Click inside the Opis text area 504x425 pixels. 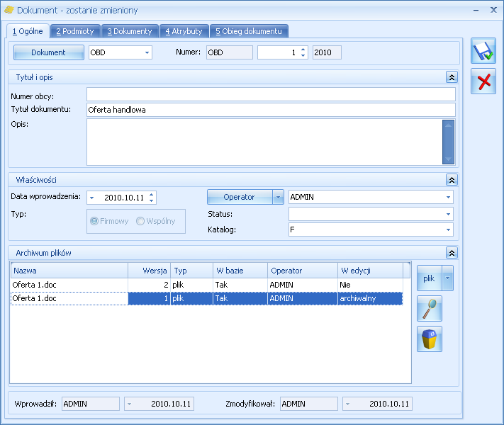point(264,142)
